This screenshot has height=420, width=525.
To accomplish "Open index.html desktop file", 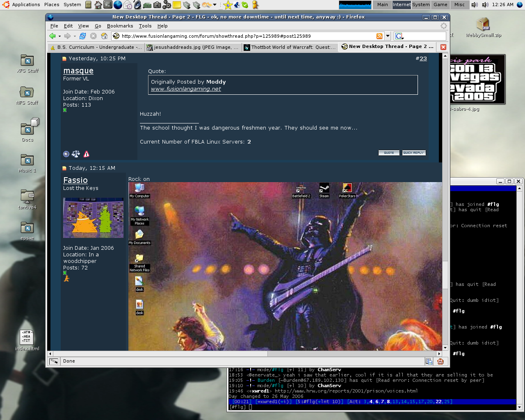I will click(x=27, y=340).
